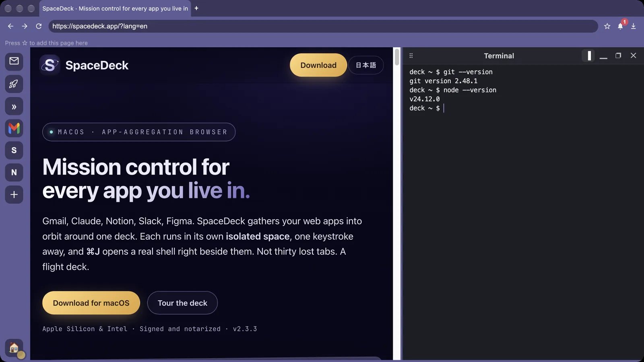Click the 'isolated space' bold text
The image size is (644, 362).
tap(258, 237)
